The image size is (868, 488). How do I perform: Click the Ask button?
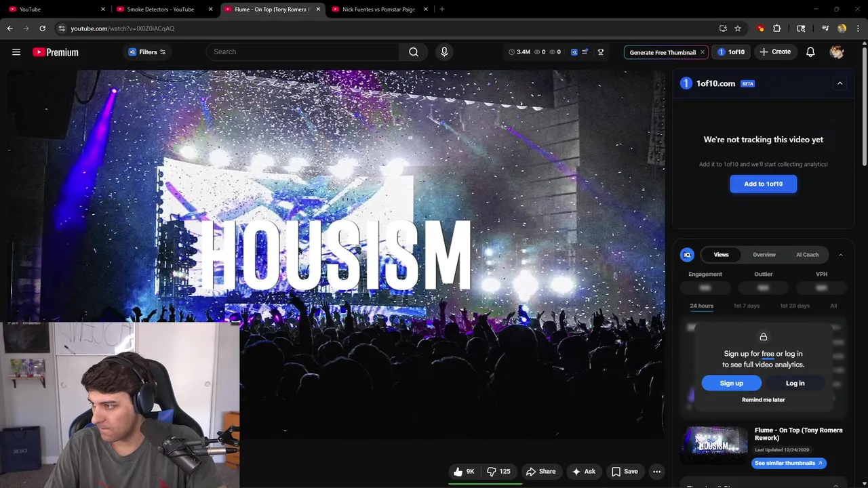click(583, 472)
